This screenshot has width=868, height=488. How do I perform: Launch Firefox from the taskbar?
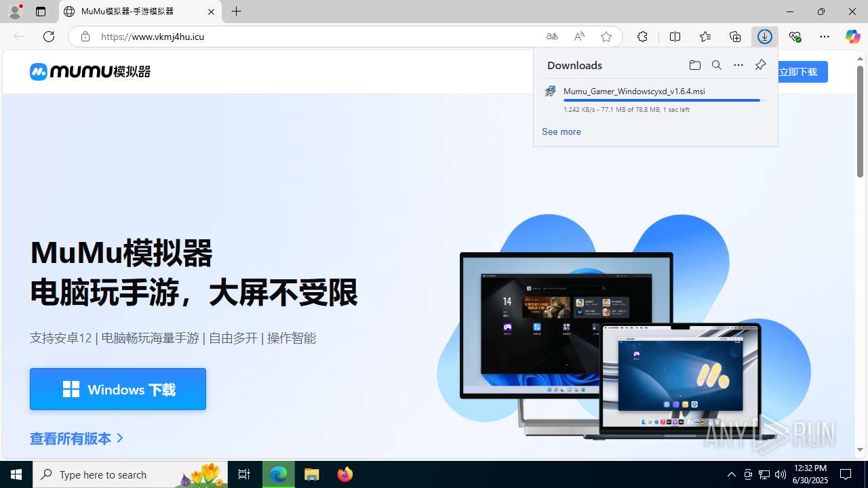click(x=344, y=474)
